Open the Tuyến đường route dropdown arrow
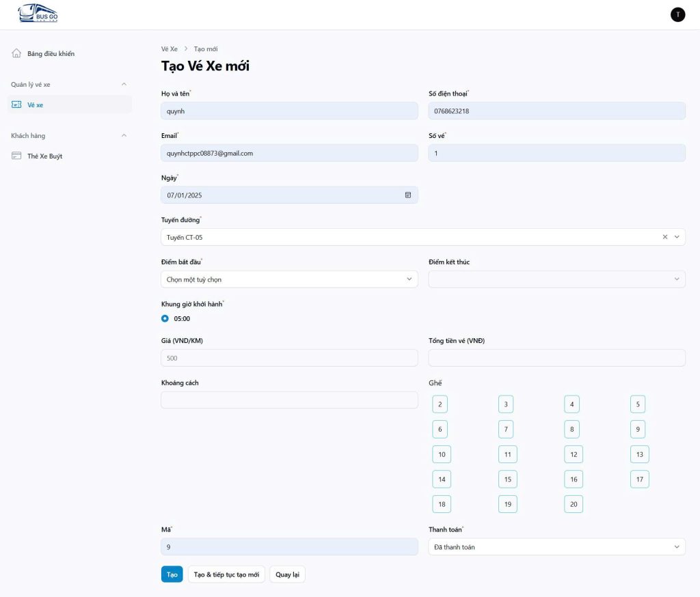700x597 pixels. tap(677, 237)
